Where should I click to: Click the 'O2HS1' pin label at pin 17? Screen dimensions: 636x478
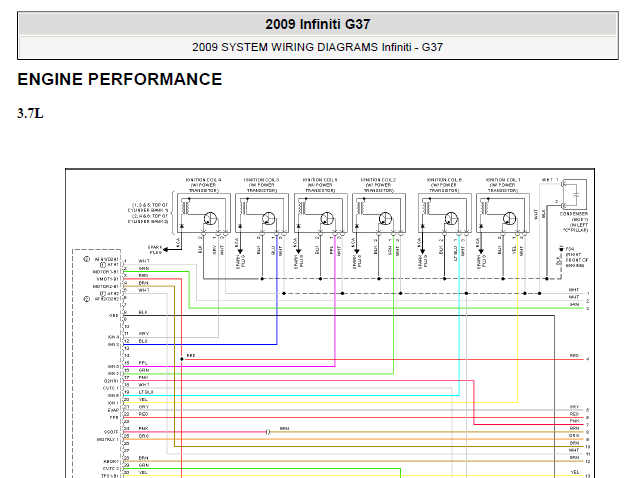click(111, 381)
